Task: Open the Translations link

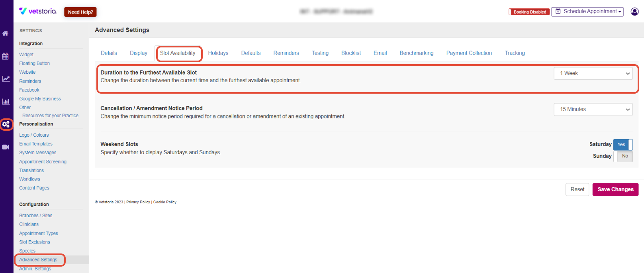Action: click(31, 171)
